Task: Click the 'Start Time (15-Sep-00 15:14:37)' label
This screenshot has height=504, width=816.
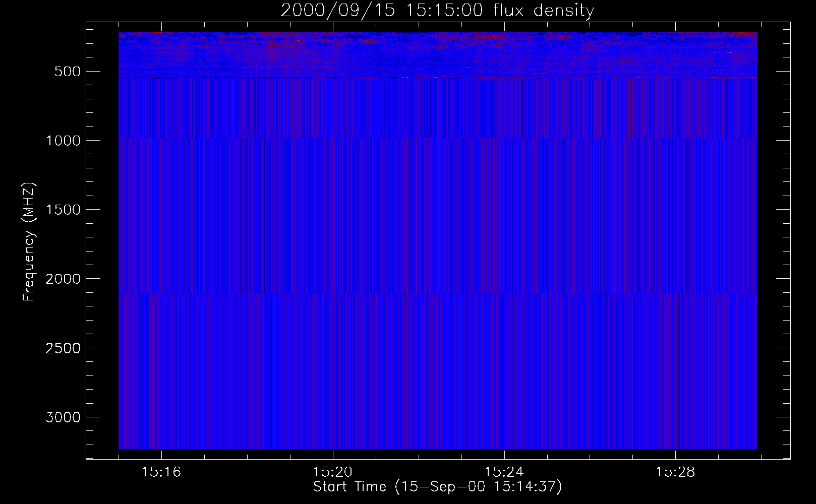Action: [437, 487]
